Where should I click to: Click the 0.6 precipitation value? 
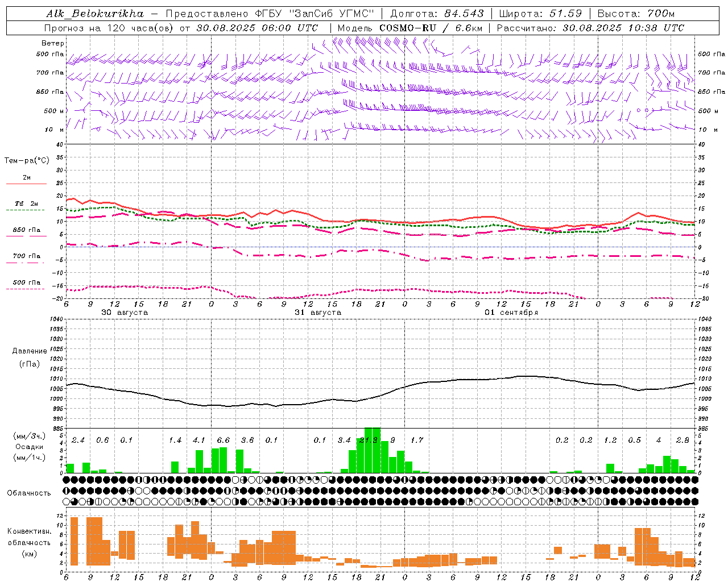pos(102,440)
